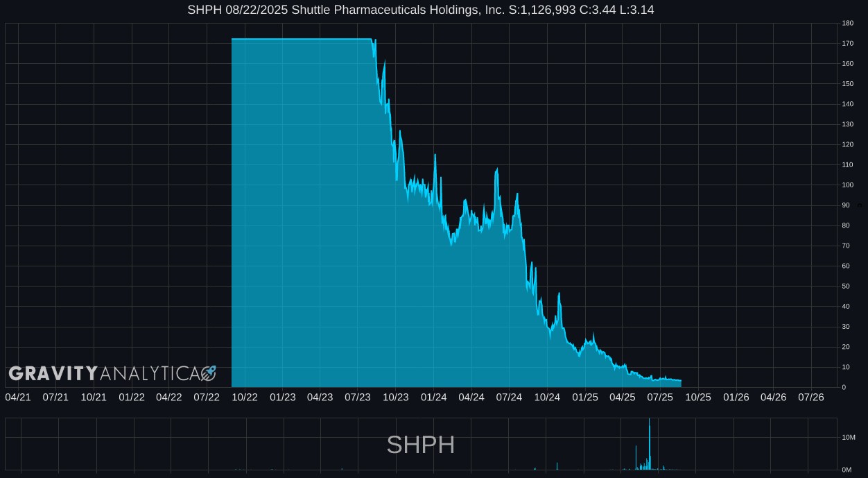868x478 pixels.
Task: Select the 50 price tick label
Action: pyautogui.click(x=845, y=287)
